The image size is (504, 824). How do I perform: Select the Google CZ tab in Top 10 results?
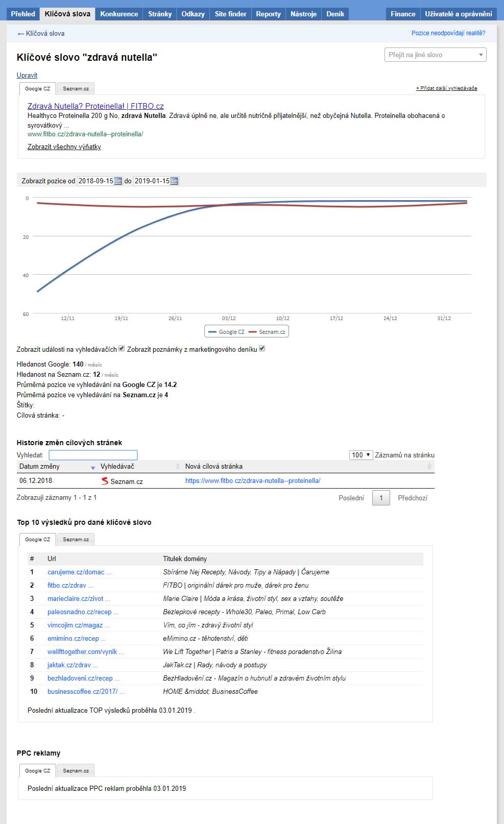(38, 540)
